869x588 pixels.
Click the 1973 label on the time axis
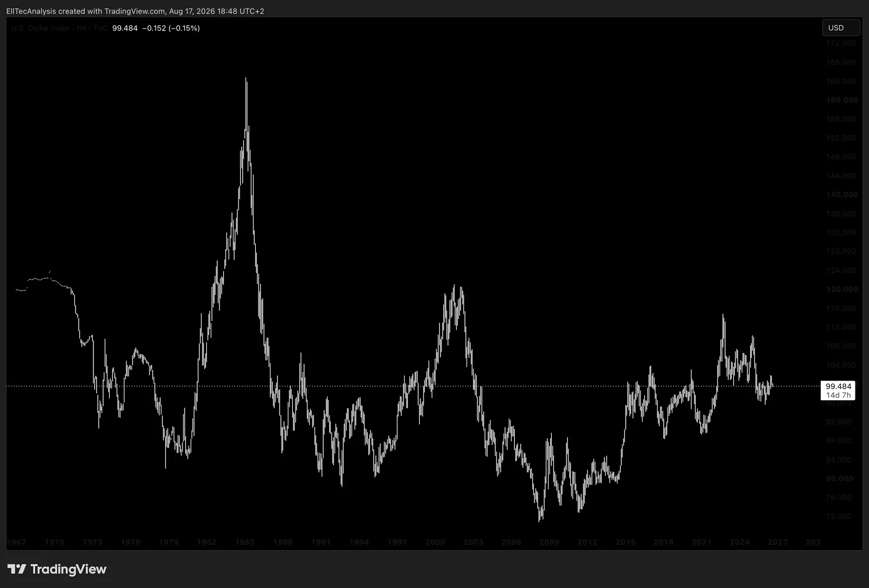pos(92,542)
